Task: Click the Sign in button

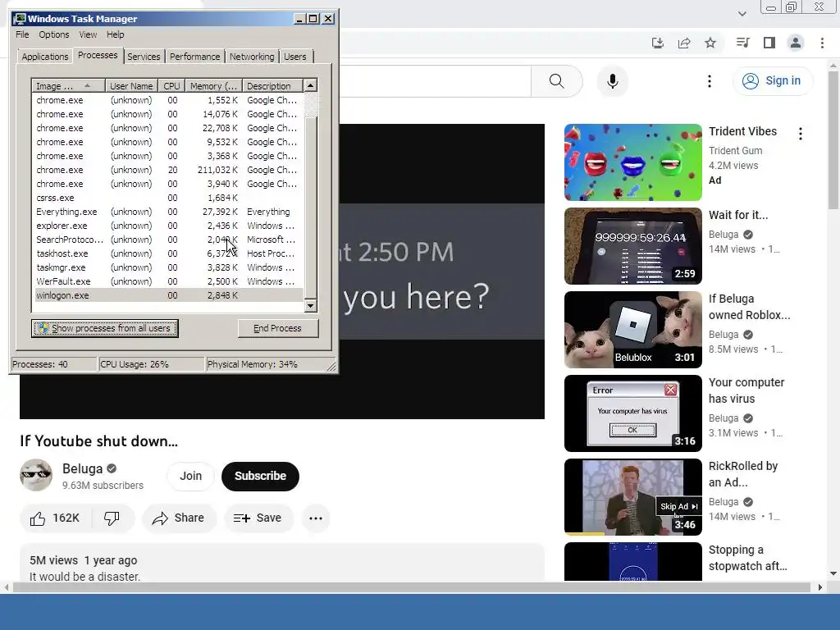Action: click(x=773, y=81)
